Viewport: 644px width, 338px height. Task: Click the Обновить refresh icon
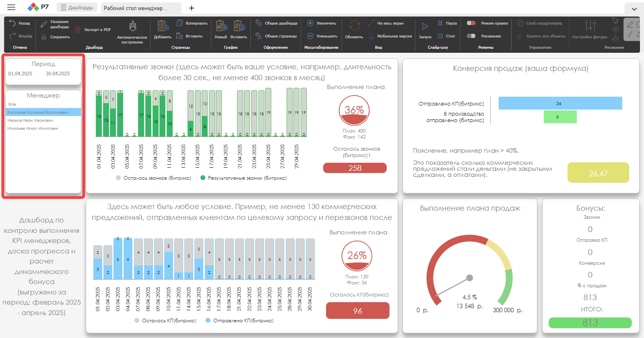tap(355, 26)
